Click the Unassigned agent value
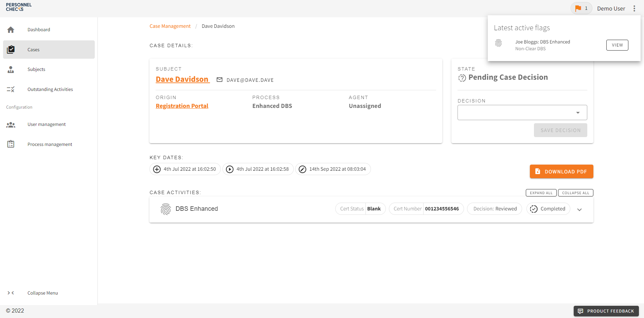Image resolution: width=644 pixels, height=318 pixels. [365, 106]
